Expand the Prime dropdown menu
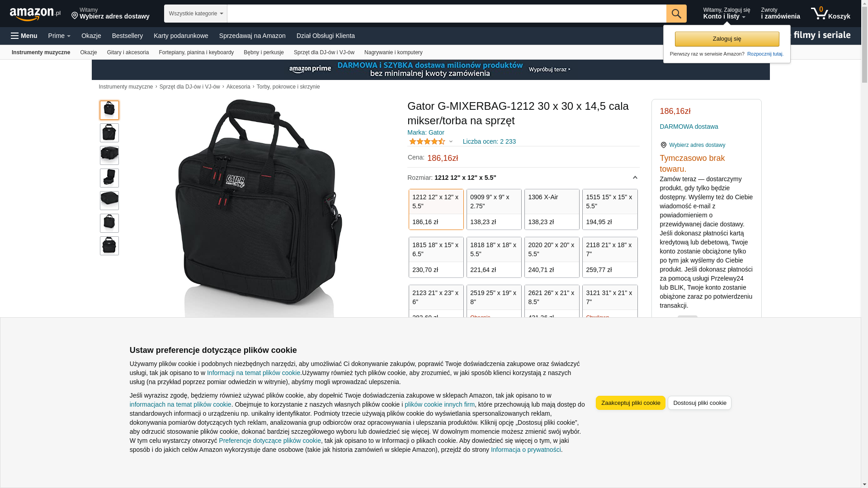The height and width of the screenshot is (488, 868). (x=59, y=36)
